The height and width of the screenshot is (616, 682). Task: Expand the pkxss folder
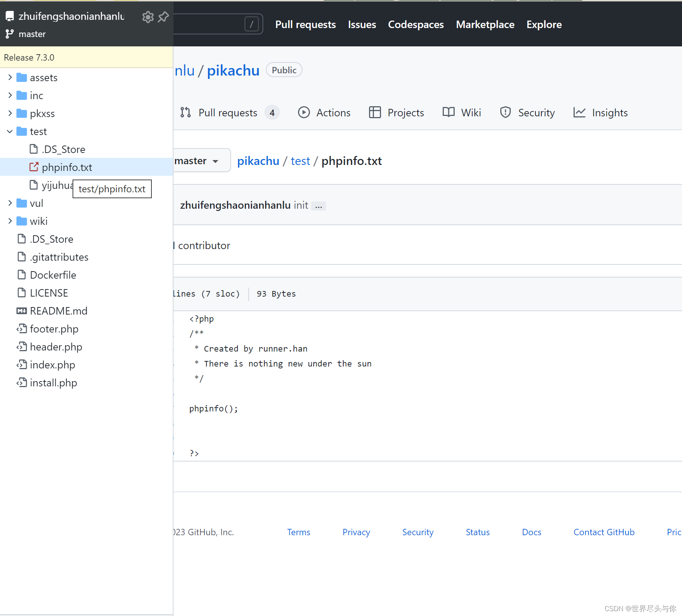(x=10, y=113)
